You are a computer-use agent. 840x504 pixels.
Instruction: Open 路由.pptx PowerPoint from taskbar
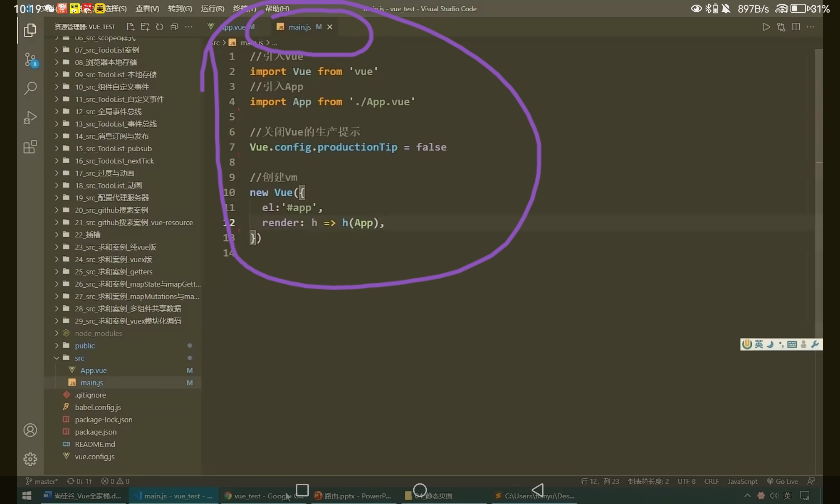[353, 496]
